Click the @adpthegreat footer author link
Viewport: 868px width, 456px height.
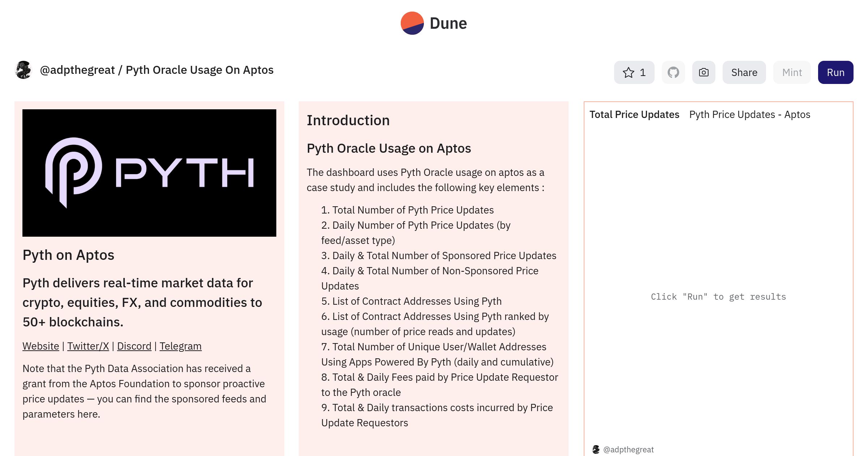click(x=628, y=449)
